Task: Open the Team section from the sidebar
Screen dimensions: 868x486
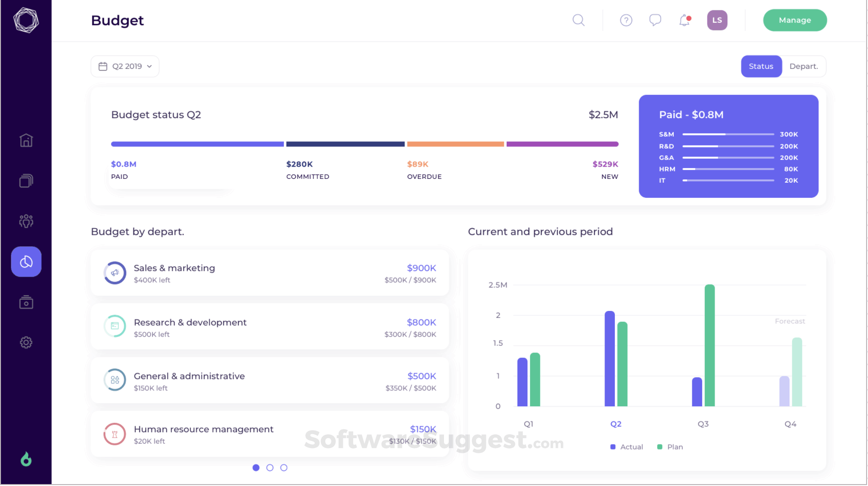Action: [26, 221]
